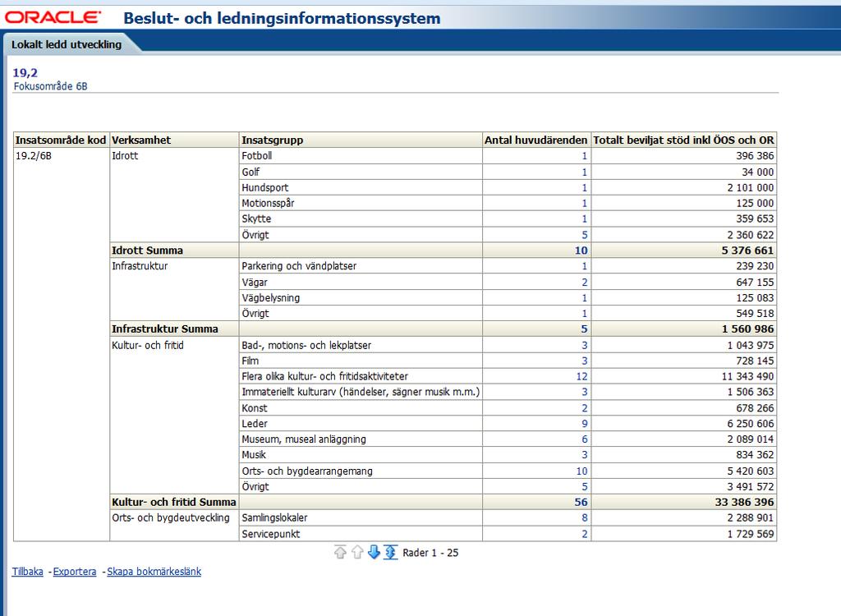Open count 3 for Immateriellt kulturarv row
841x616 pixels.
pos(585,392)
